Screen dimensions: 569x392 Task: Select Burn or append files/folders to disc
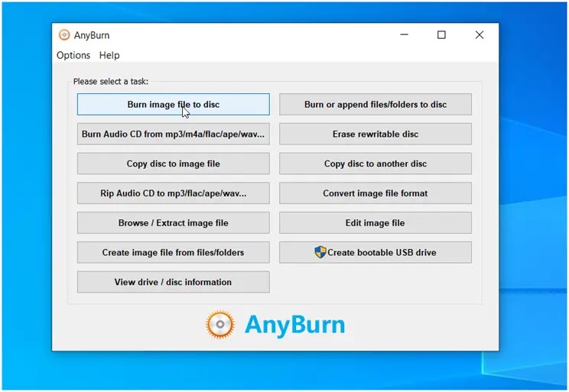click(376, 105)
